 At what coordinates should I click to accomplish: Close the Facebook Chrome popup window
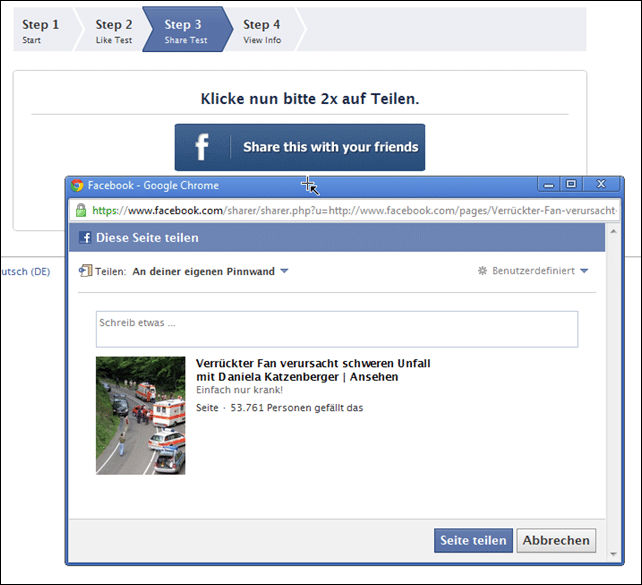click(601, 184)
